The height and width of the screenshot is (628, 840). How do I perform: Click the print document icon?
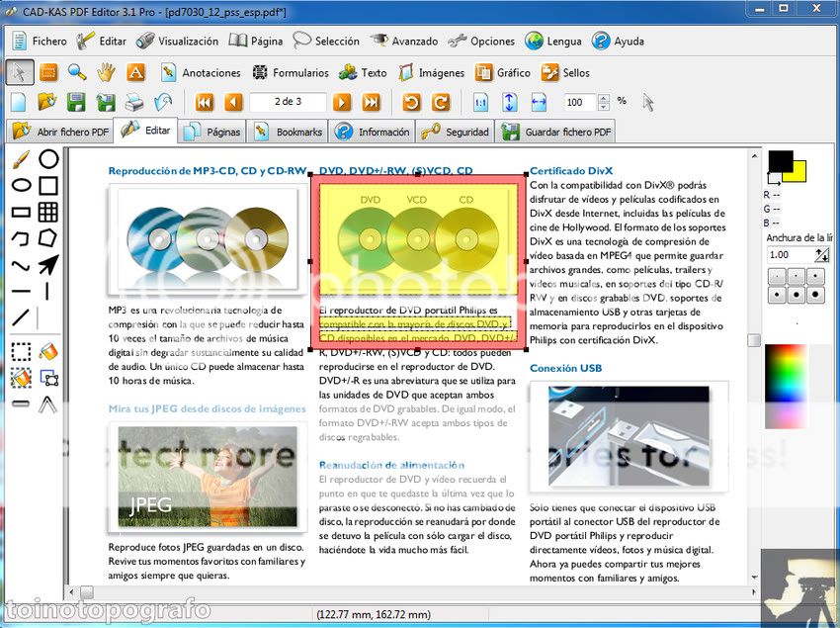[x=134, y=102]
